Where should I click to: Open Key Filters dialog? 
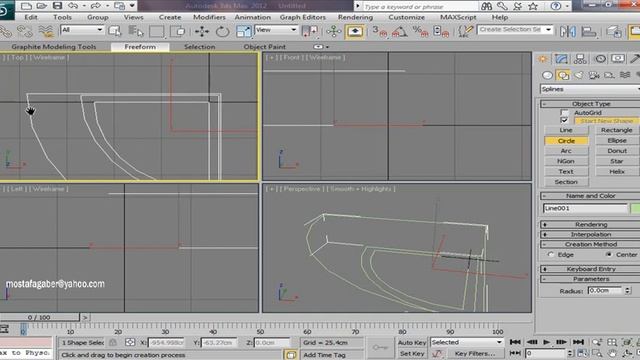point(474,353)
